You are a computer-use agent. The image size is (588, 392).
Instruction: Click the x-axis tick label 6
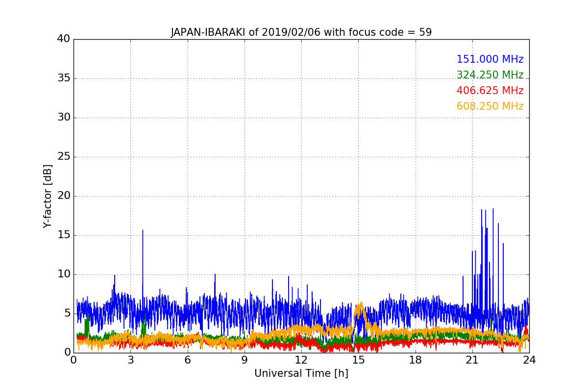(187, 360)
